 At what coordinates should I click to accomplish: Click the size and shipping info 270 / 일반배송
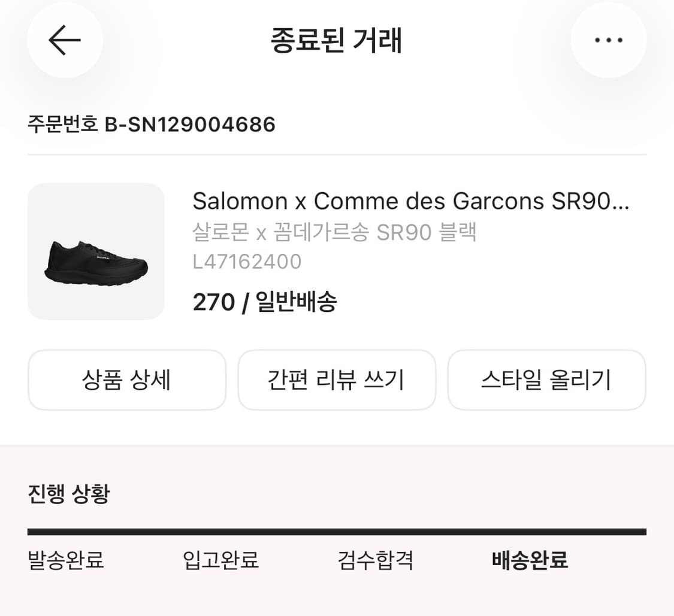pyautogui.click(x=265, y=302)
